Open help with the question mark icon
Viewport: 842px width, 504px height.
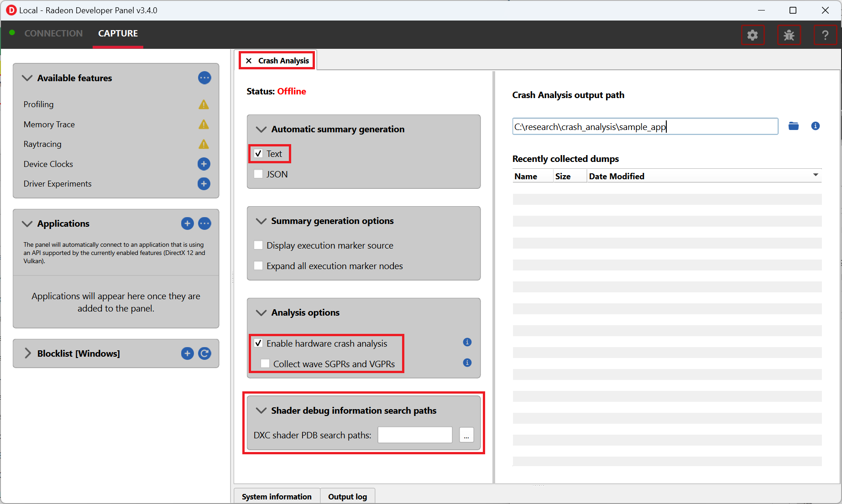coord(825,35)
